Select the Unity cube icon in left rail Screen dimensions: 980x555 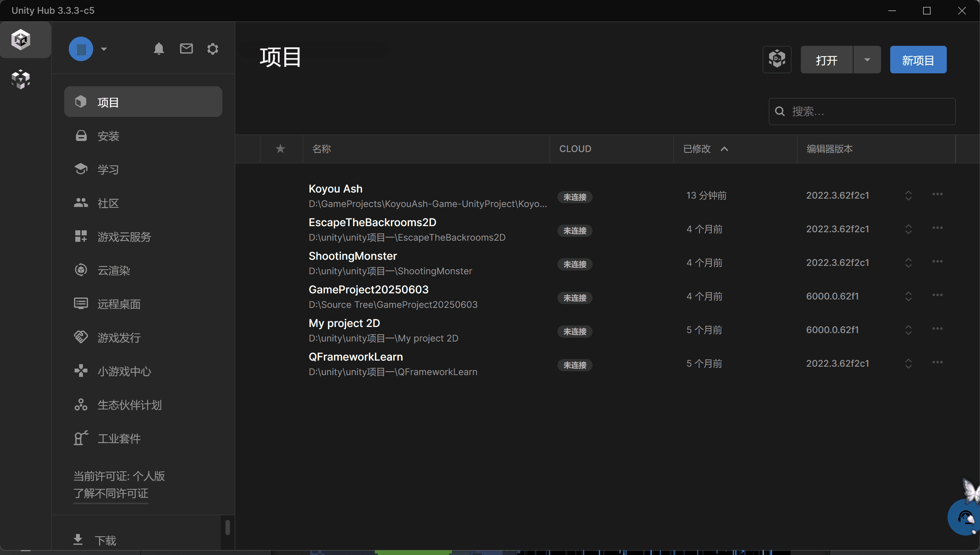pos(21,39)
